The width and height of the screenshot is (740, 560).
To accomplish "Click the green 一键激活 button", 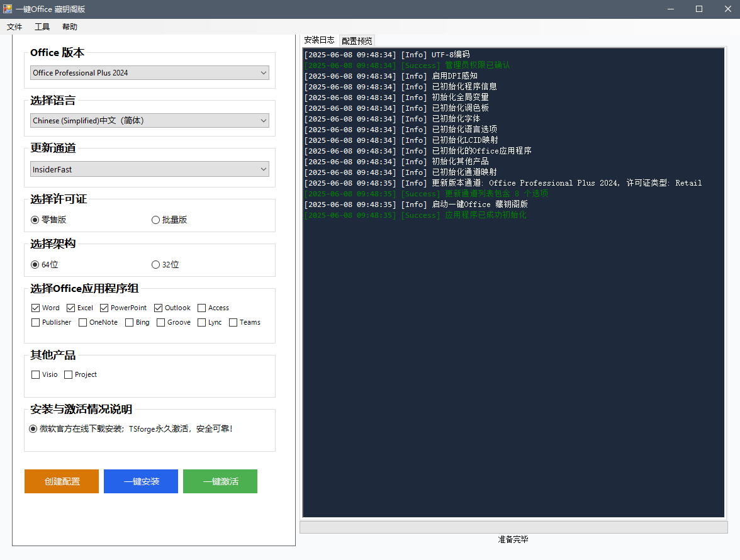I will point(220,481).
